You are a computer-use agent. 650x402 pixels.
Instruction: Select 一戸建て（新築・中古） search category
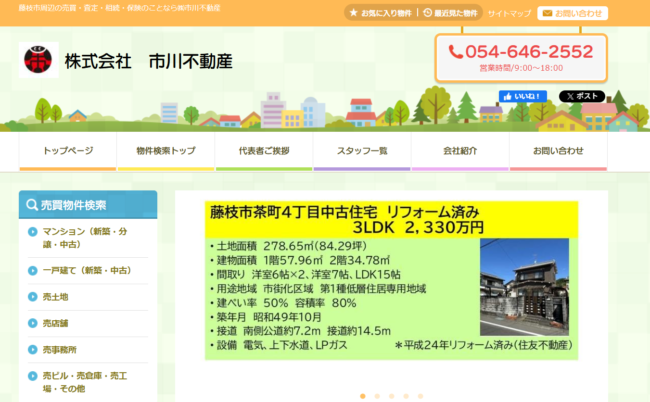point(88,271)
